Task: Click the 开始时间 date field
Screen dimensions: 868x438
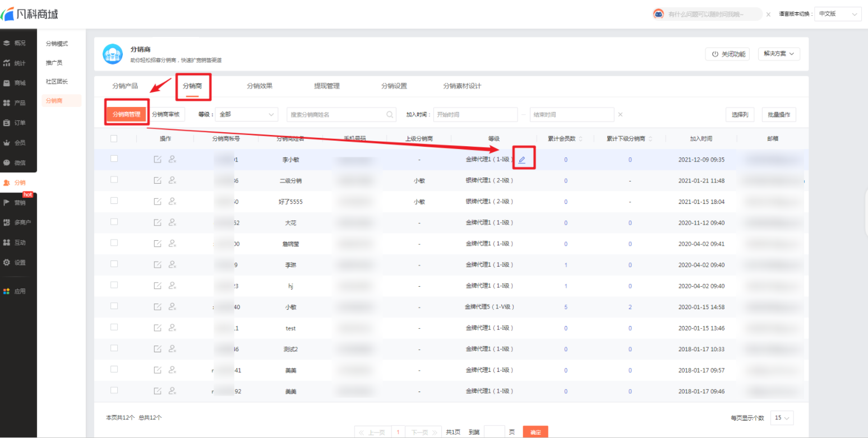Action: [475, 114]
